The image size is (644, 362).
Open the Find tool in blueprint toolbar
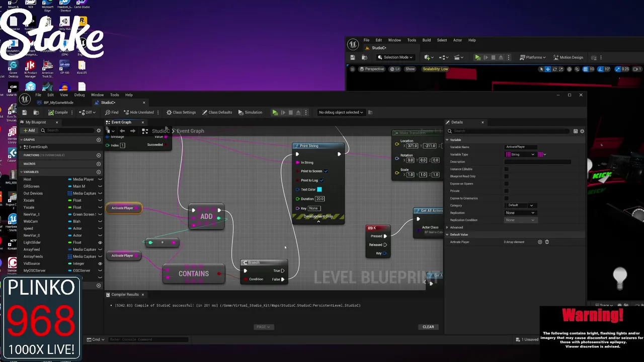pyautogui.click(x=112, y=112)
